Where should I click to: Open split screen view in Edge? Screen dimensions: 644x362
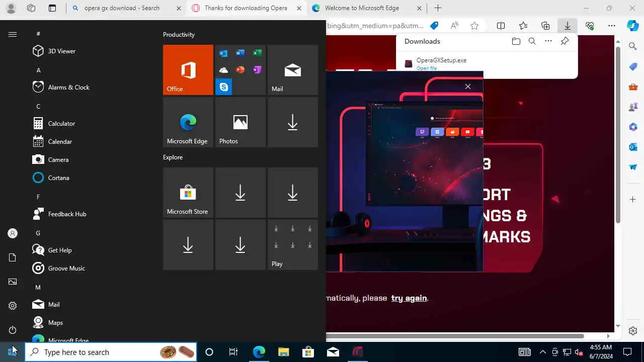(x=501, y=26)
